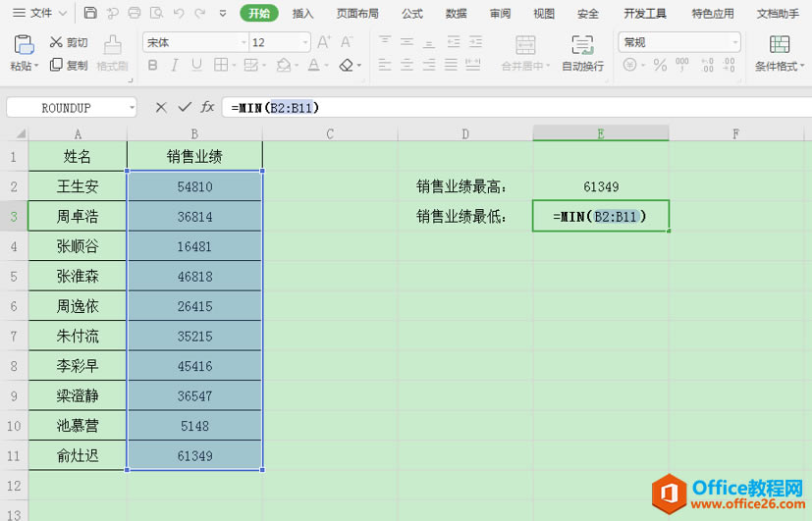Open the font name dropdown (宋体)
The width and height of the screenshot is (812, 521).
tap(244, 42)
